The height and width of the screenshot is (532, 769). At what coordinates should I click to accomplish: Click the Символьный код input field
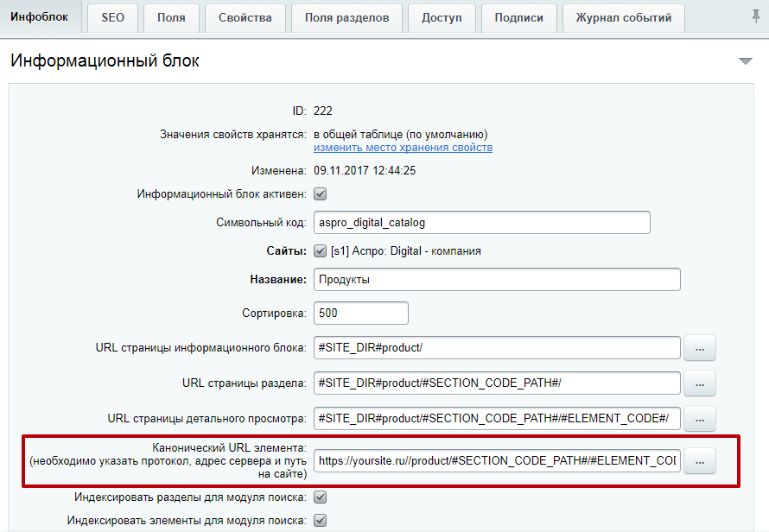[x=481, y=222]
